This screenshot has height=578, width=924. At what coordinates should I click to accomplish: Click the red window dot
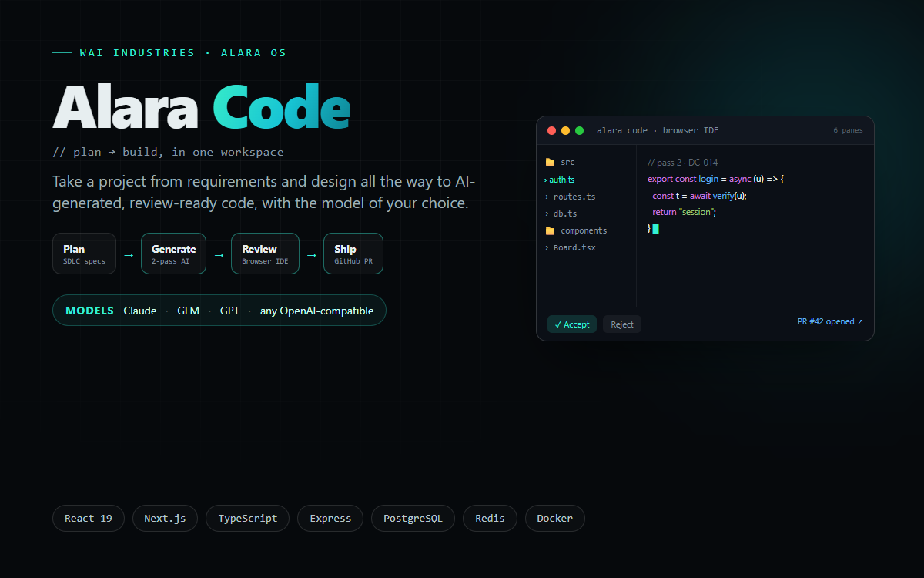(551, 130)
